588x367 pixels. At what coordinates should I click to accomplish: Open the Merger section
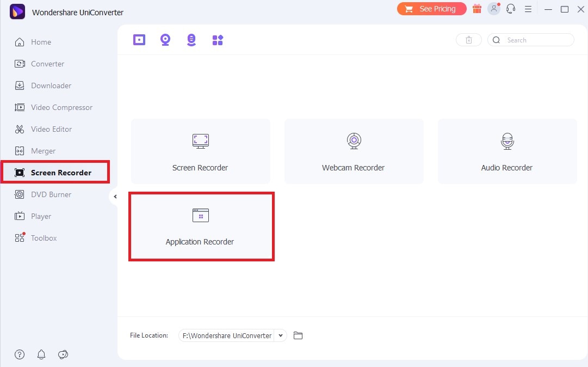(x=35, y=151)
